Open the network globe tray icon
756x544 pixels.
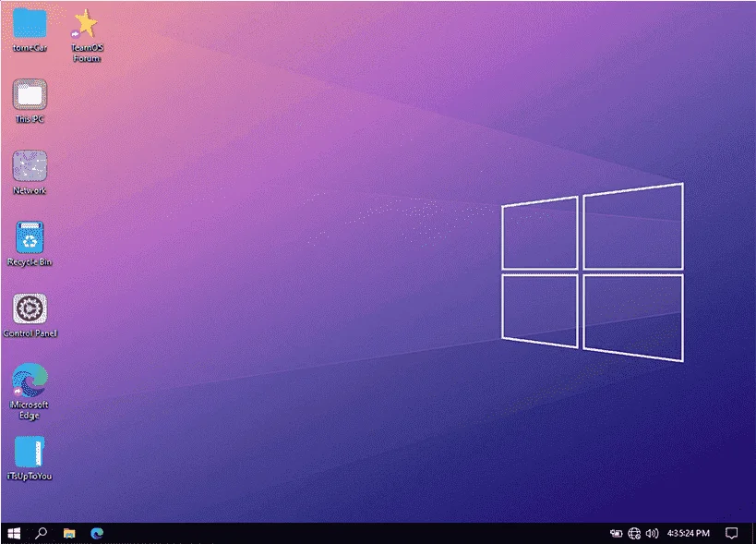634,533
